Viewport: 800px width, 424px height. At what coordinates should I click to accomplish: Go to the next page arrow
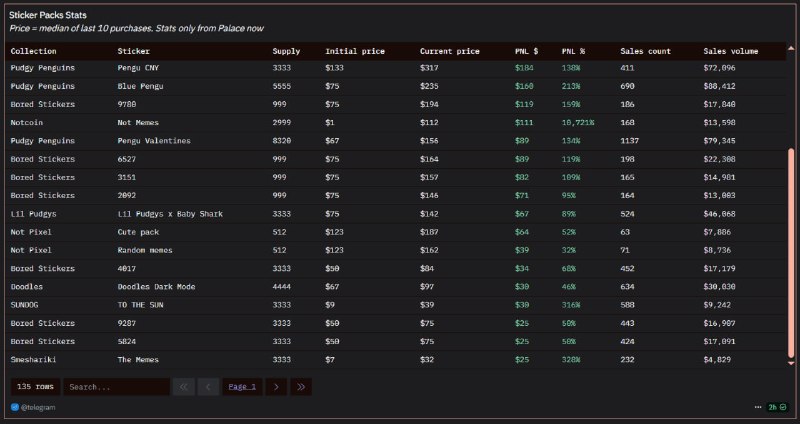pos(277,387)
